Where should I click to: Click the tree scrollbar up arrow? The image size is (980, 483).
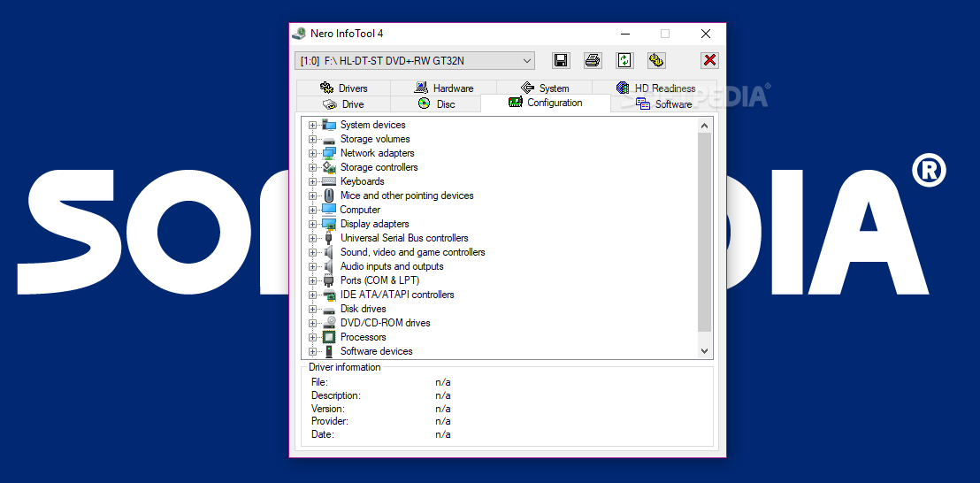[704, 125]
